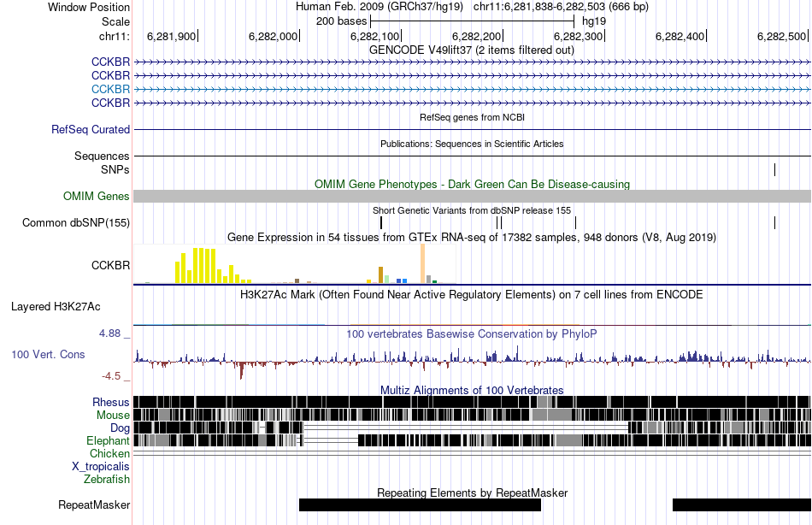Select the Zebrafish alignment row label
The height and width of the screenshot is (525, 812).
point(107,479)
